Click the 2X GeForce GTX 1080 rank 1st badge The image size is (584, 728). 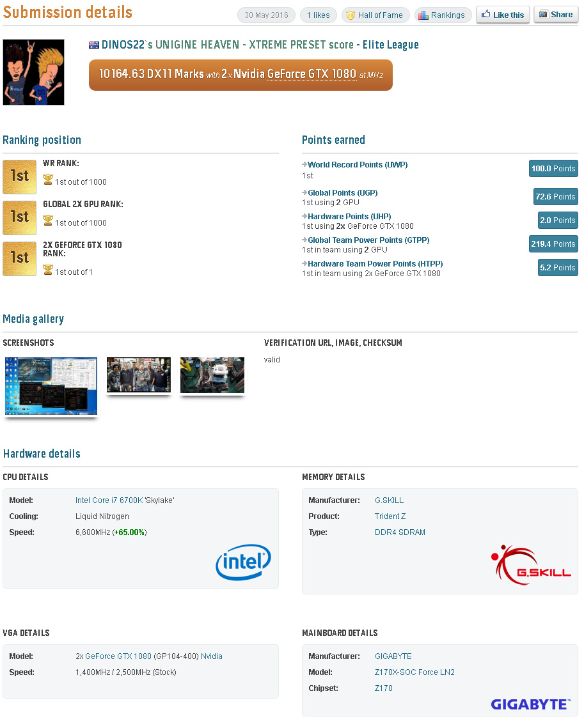pos(20,259)
